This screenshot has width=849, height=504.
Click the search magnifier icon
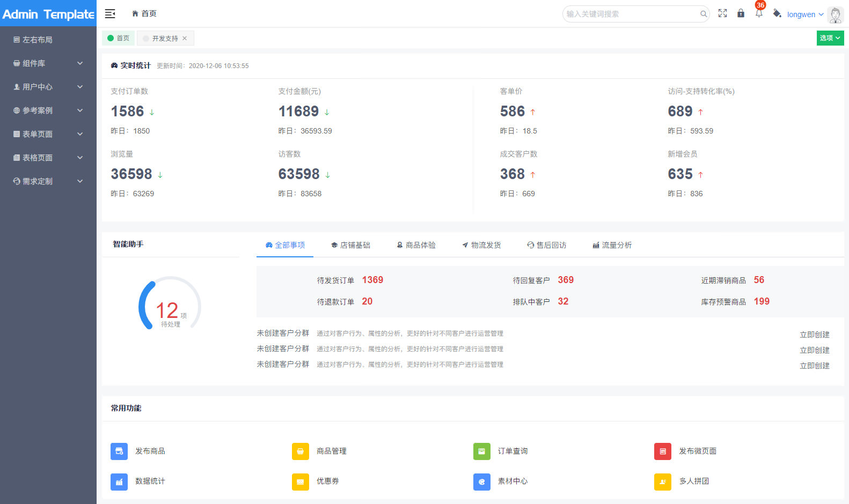pos(703,14)
